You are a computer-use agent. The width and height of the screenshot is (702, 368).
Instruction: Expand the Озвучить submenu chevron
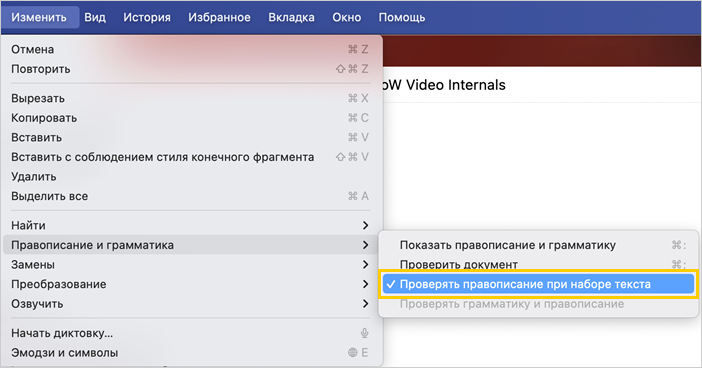365,304
